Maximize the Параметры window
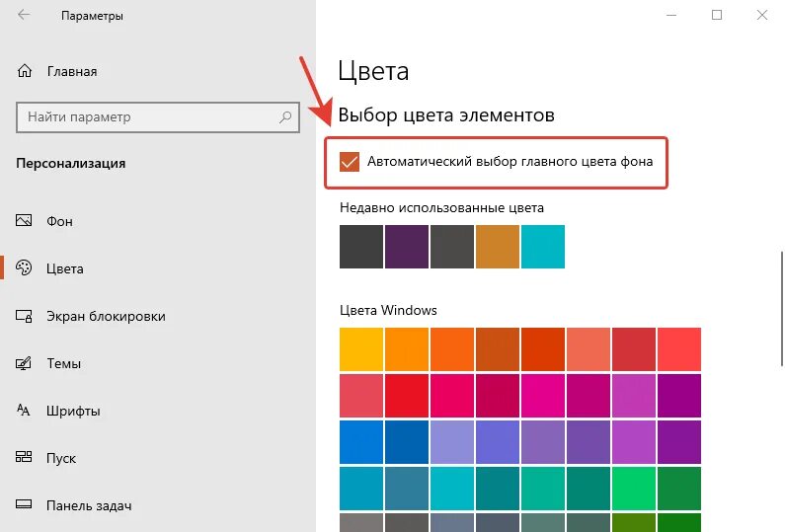 coord(717,15)
